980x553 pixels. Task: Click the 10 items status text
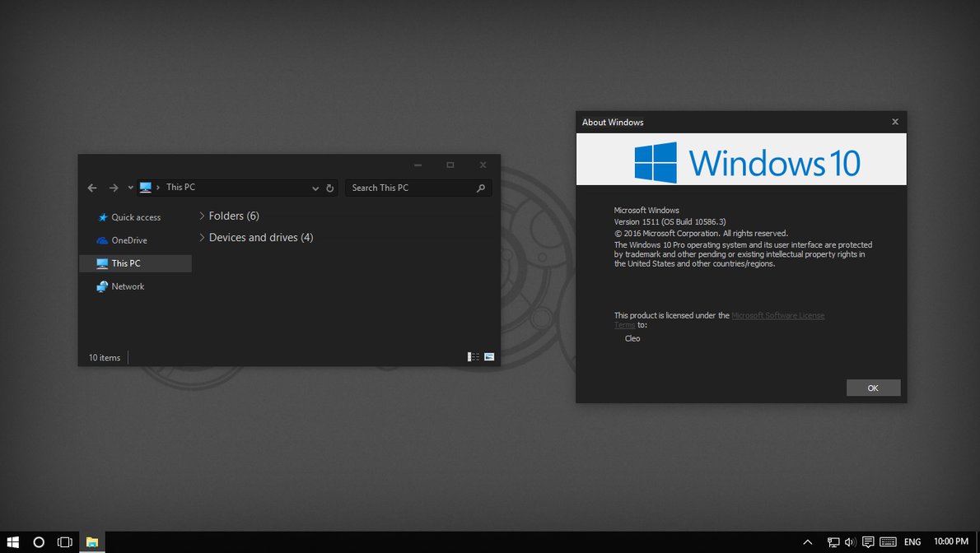point(105,358)
